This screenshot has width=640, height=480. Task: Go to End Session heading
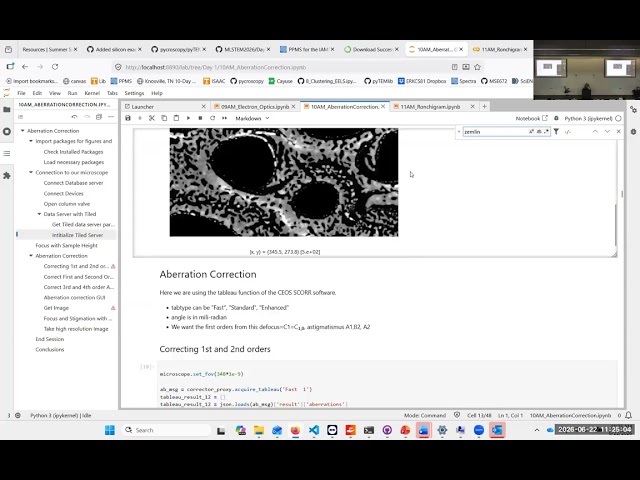(49, 339)
